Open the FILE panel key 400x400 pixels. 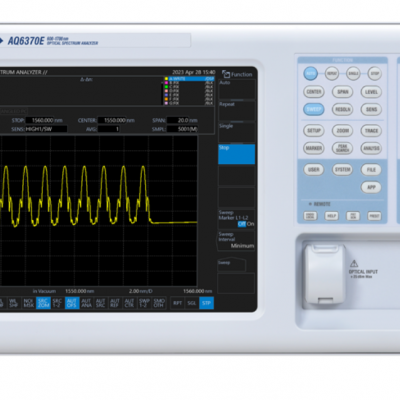pyautogui.click(x=371, y=170)
